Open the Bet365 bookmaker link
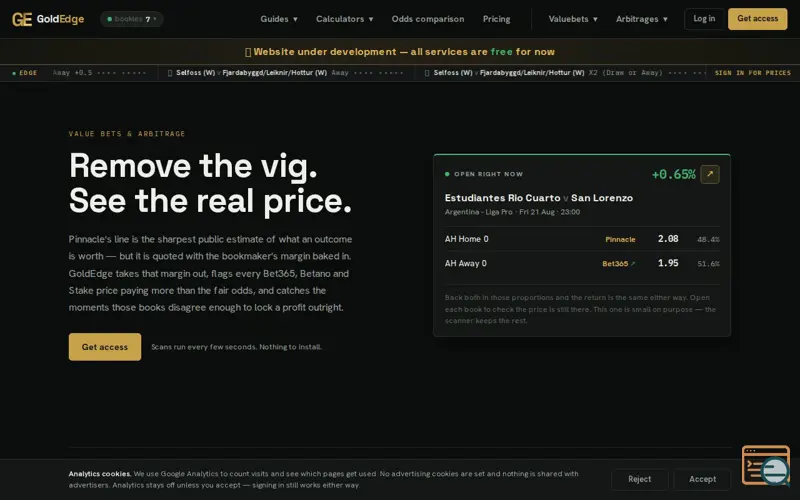The height and width of the screenshot is (500, 800). click(618, 264)
